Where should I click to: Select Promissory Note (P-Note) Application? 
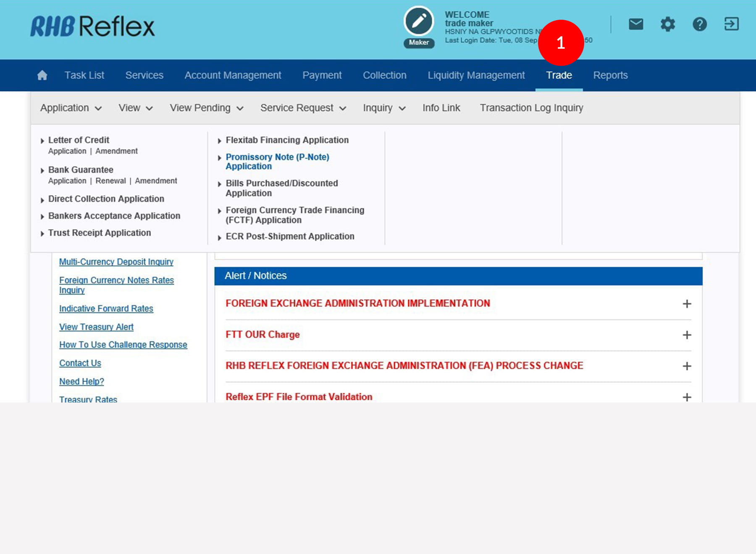click(x=277, y=162)
